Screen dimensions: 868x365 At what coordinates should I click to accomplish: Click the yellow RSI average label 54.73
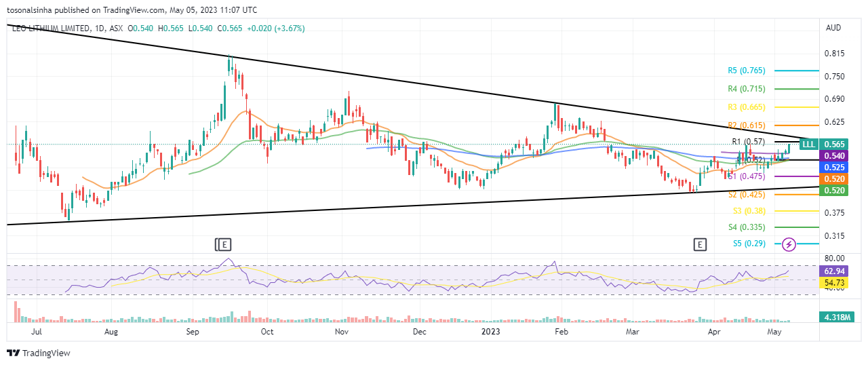[x=833, y=281]
